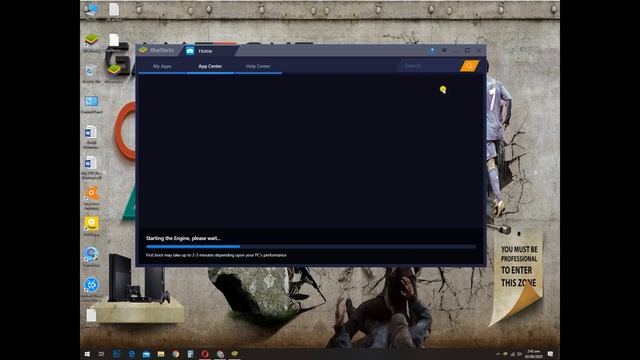Image resolution: width=640 pixels, height=360 pixels.
Task: Open the Store icon on the taskbar
Action: point(146,354)
